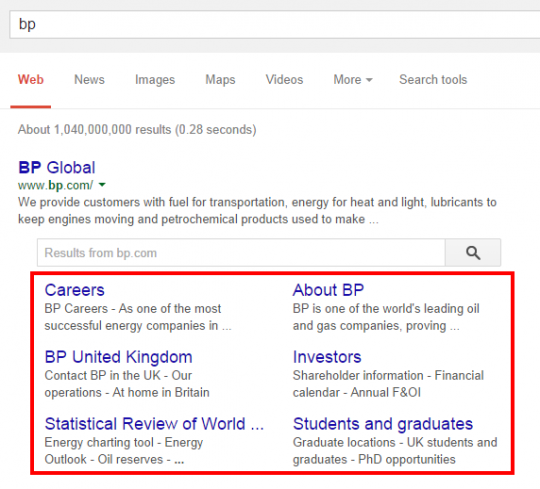Viewport: 540px width, 489px height.
Task: Open the Statistical Review of World sitelink
Action: click(154, 424)
